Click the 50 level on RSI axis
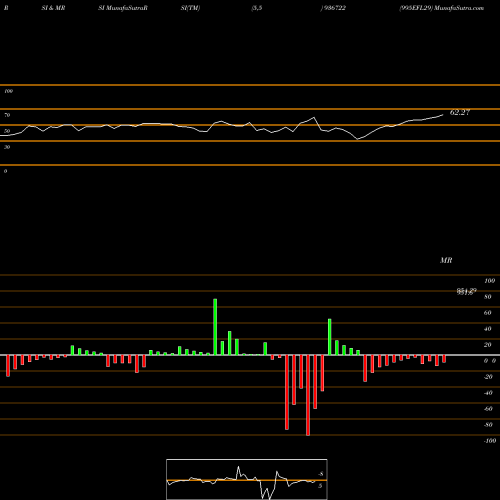Viewport: 500px width, 500px height. [x=7, y=131]
